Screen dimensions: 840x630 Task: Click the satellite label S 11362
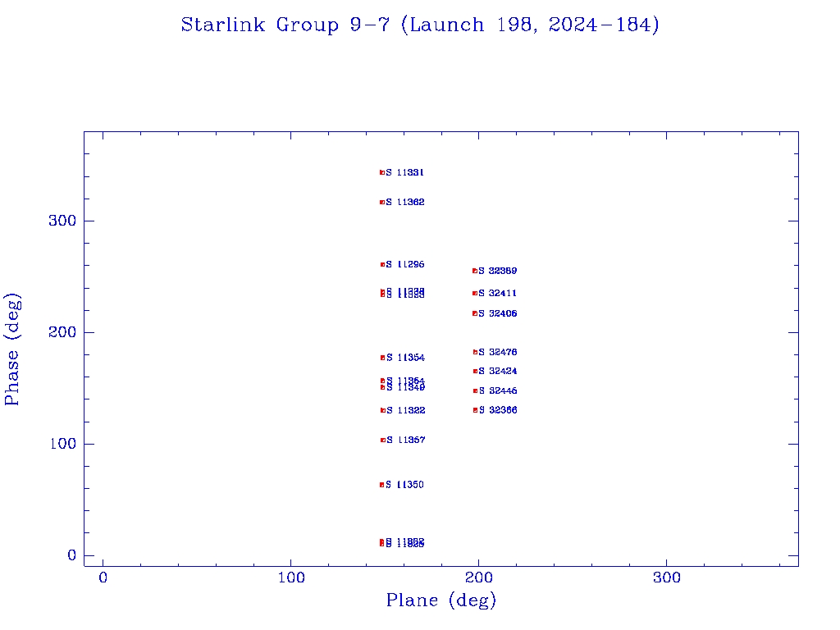tap(405, 202)
